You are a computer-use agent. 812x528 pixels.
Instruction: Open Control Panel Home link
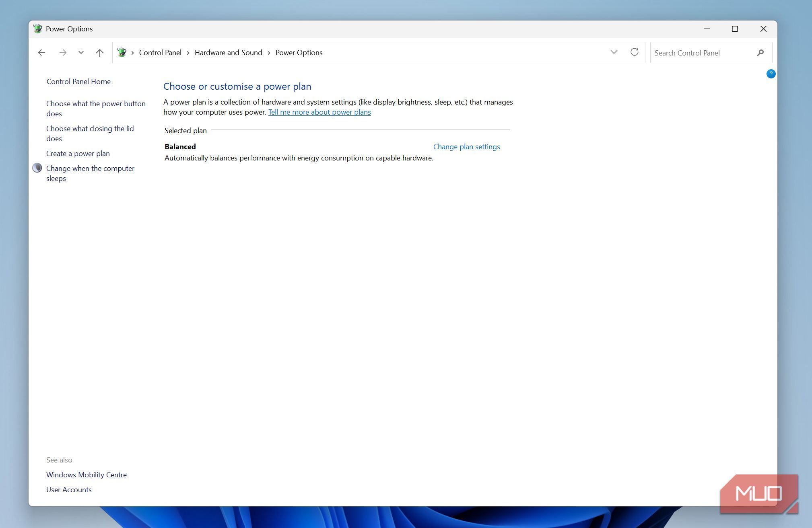pyautogui.click(x=78, y=82)
